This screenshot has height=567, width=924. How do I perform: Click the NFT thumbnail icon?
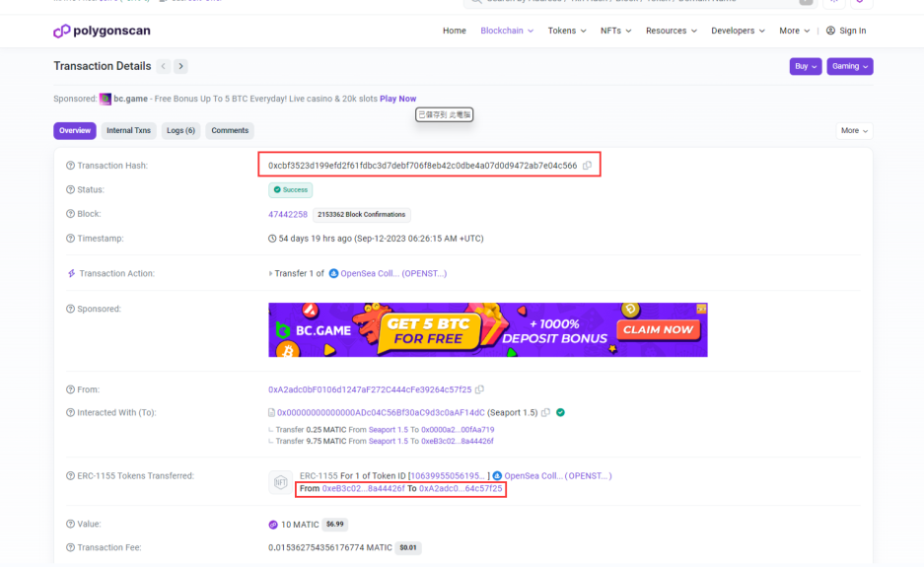(x=280, y=482)
